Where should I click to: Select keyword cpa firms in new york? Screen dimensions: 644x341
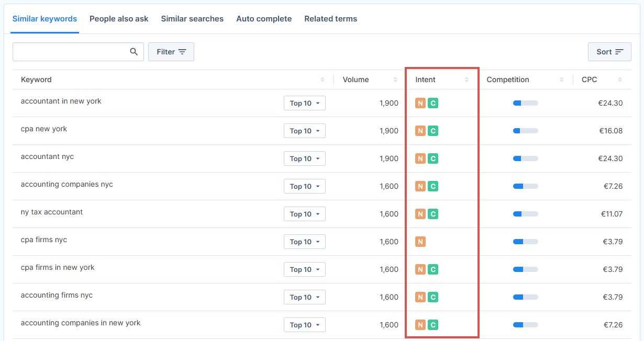58,267
